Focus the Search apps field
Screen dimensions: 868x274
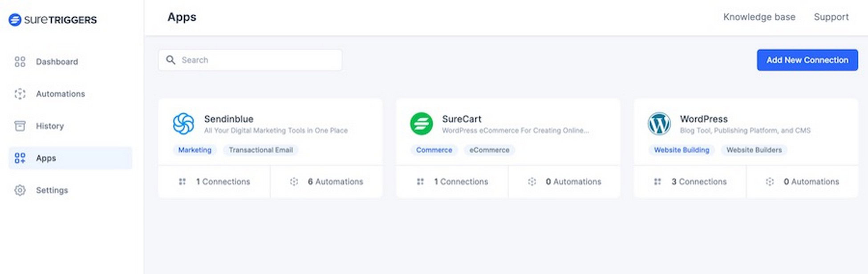(x=250, y=60)
